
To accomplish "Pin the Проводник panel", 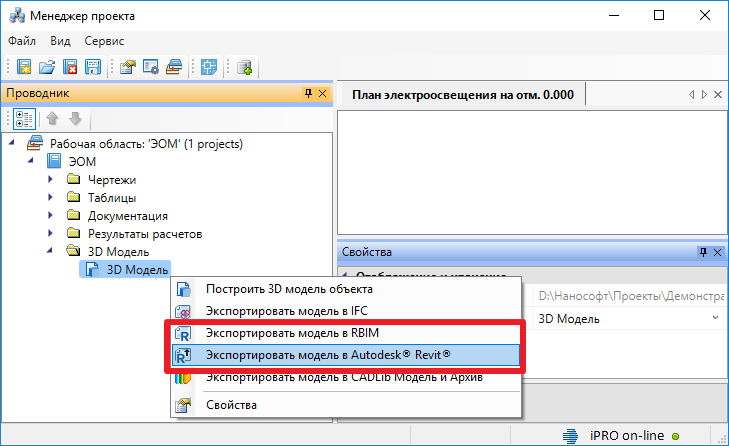I will (307, 94).
